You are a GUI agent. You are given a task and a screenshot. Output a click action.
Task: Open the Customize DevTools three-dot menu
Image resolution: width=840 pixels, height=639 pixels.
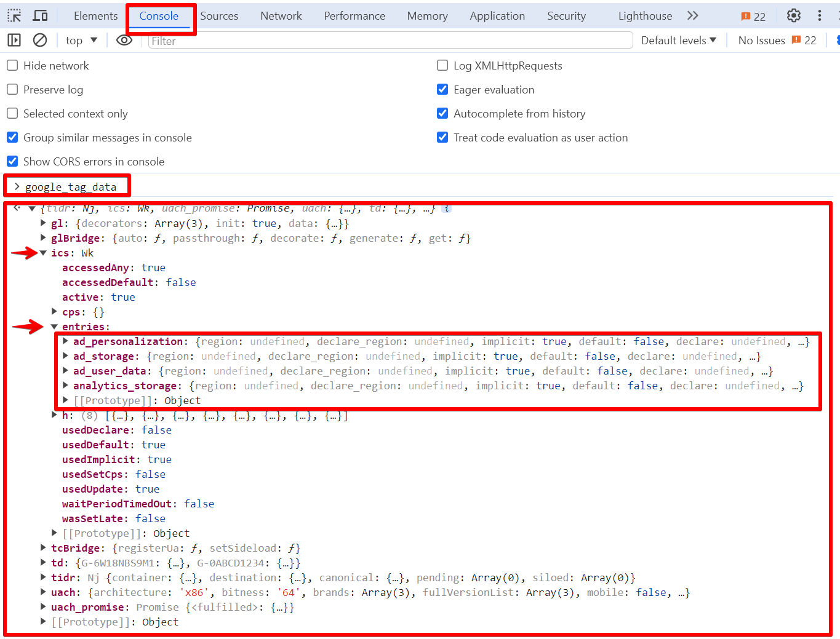(820, 15)
